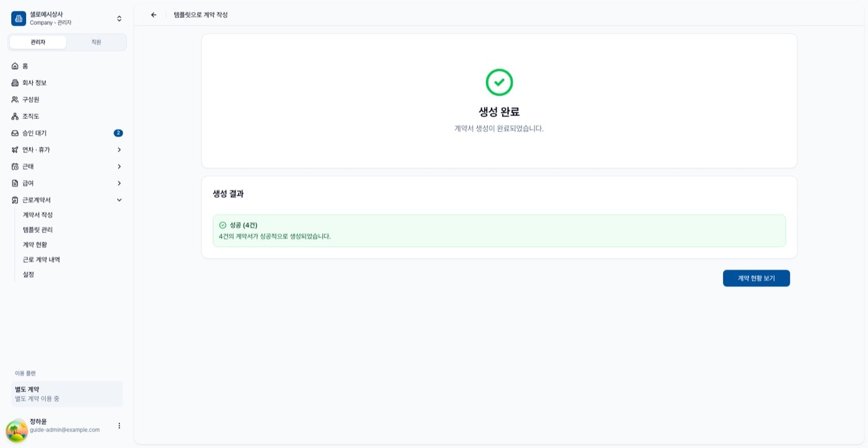Click the large green checkmark icon
The height and width of the screenshot is (448, 868).
pyautogui.click(x=499, y=82)
